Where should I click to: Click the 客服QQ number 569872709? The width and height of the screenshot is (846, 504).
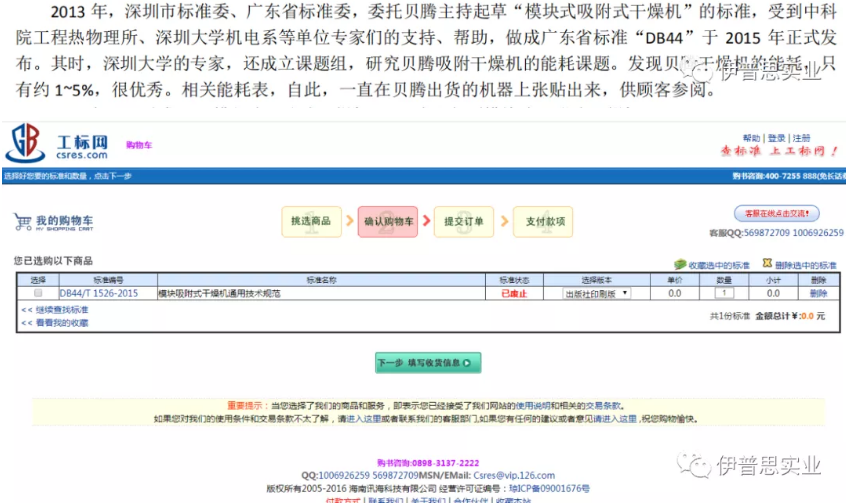click(767, 233)
